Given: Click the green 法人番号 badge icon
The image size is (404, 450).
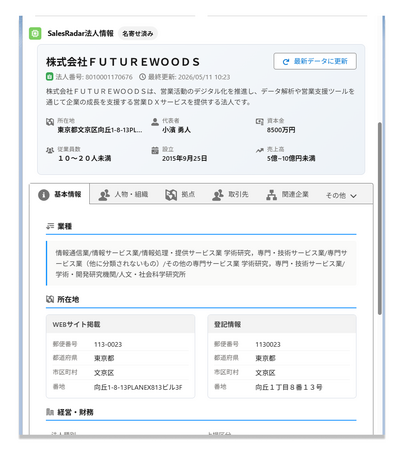Looking at the screenshot, I should coord(49,77).
